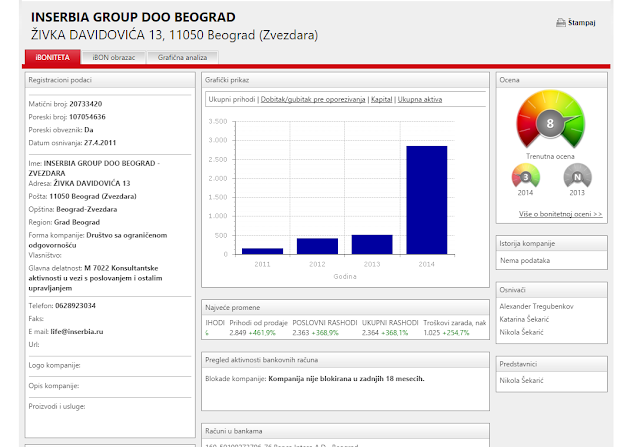Click the Najveće promene panel header
Screen dimensions: 640x447
[345, 307]
